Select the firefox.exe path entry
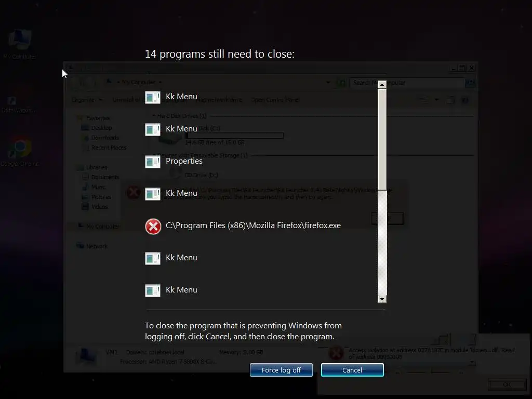The height and width of the screenshot is (399, 532). 253,225
